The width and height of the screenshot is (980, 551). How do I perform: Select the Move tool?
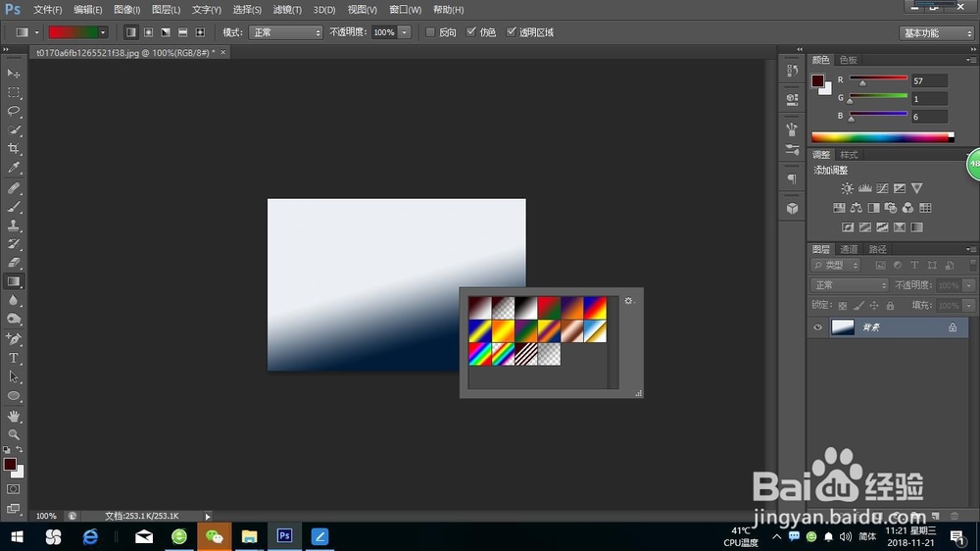pos(13,74)
